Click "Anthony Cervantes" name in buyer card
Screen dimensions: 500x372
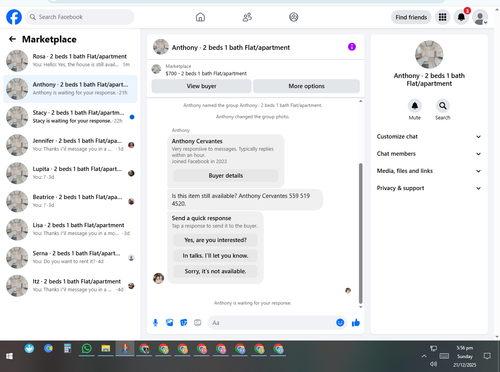pos(197,141)
